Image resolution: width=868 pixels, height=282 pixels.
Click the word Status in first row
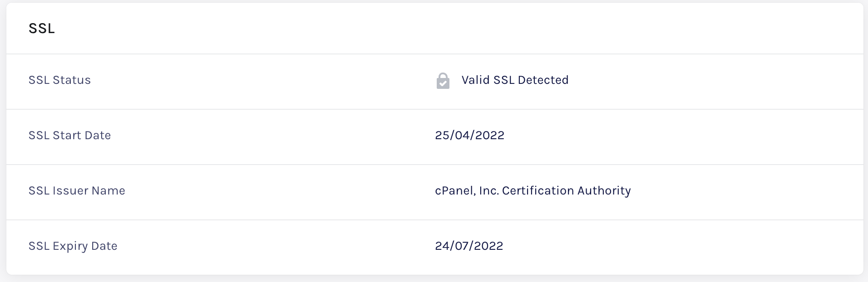tap(72, 80)
